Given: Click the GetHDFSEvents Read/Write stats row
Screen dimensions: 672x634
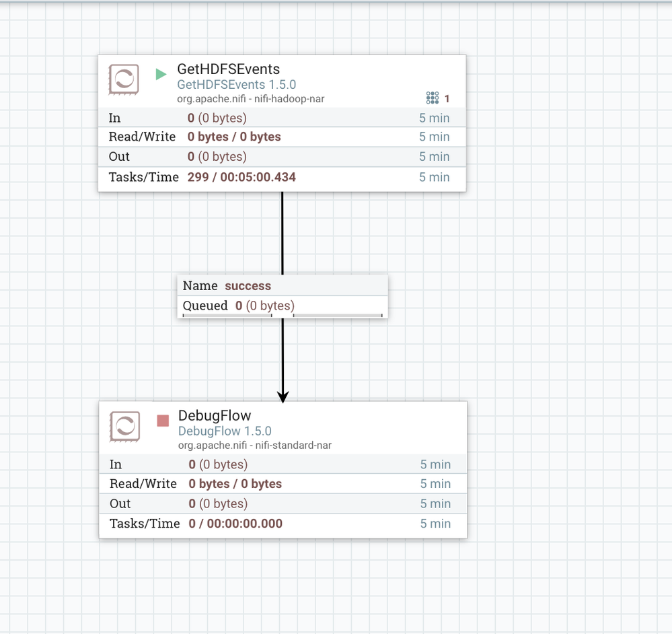Looking at the screenshot, I should [x=282, y=137].
